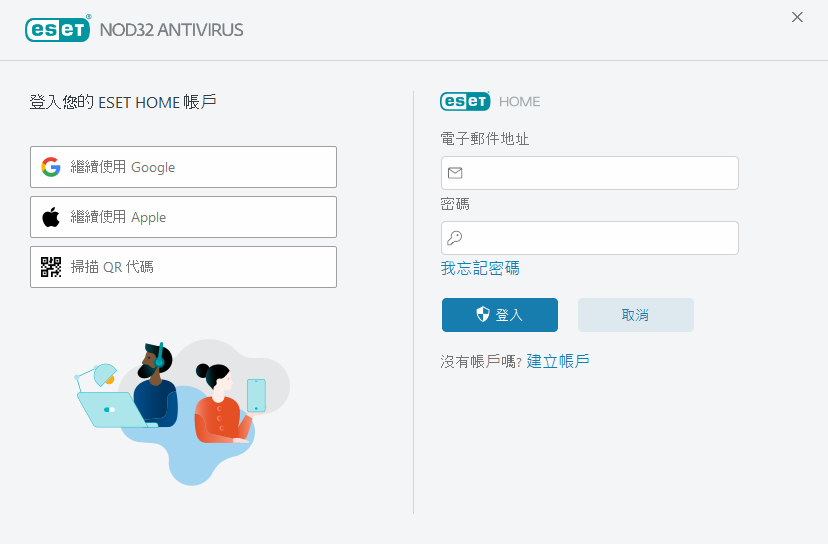This screenshot has width=828, height=544.
Task: Focus the 密碼 password input field
Action: click(x=600, y=238)
